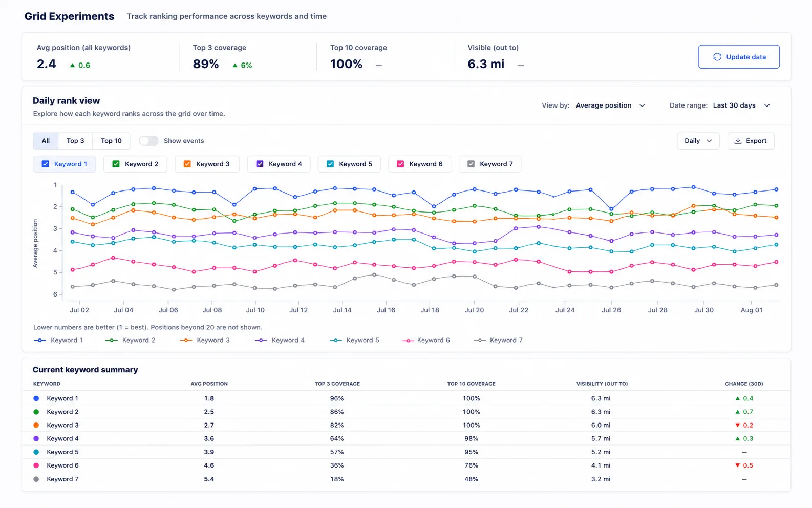812x508 pixels.
Task: Uncheck the Keyword 2 checkbox
Action: click(116, 164)
